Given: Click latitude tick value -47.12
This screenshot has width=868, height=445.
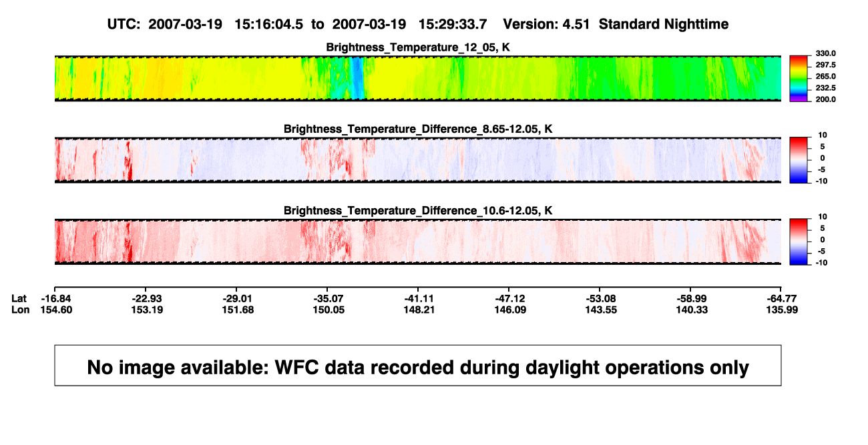Looking at the screenshot, I should pos(510,298).
